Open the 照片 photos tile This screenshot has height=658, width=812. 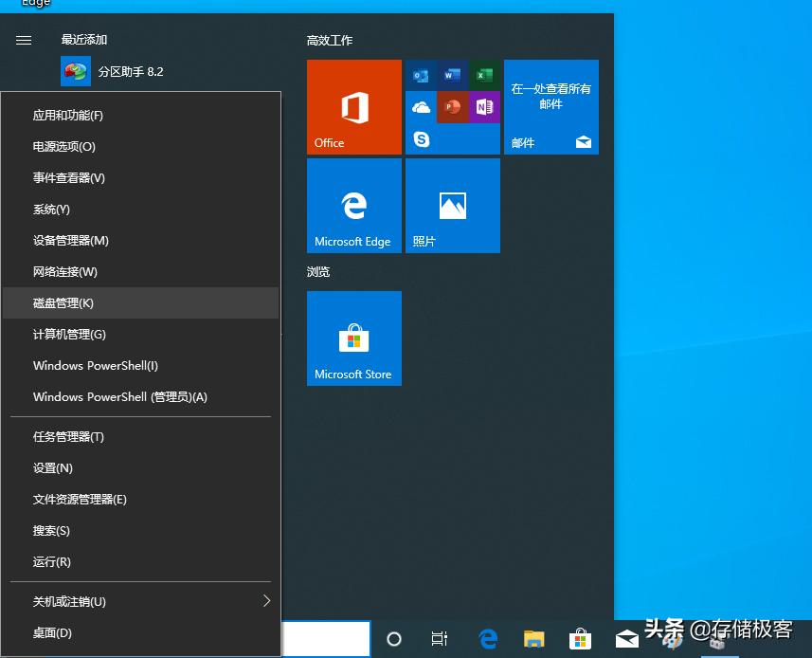pyautogui.click(x=453, y=206)
